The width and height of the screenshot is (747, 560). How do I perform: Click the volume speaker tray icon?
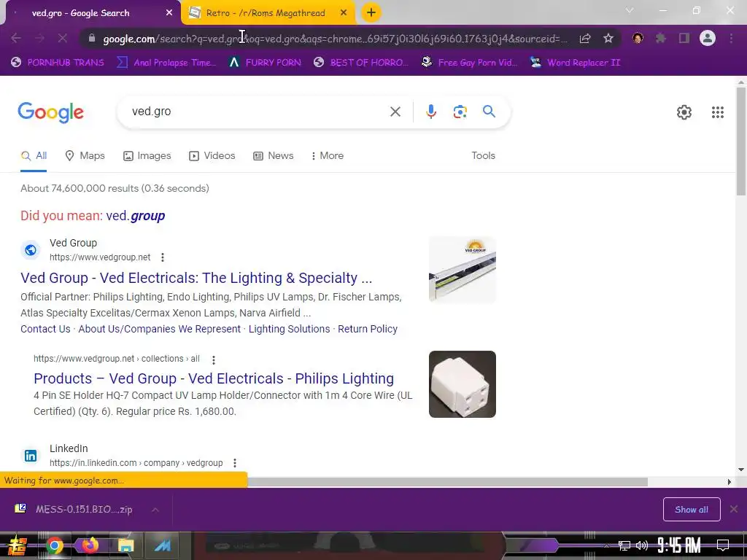click(x=642, y=545)
